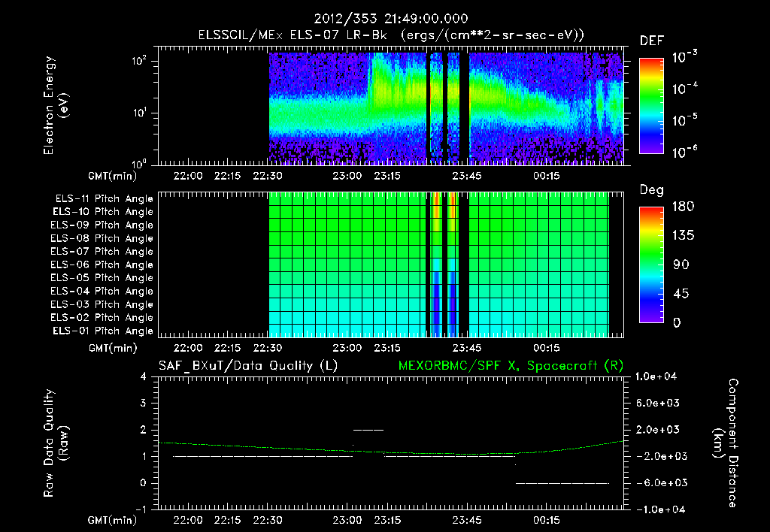Click the 1.0e+04 right axis tick label
Viewport: 770px width, 532px height.
click(x=656, y=376)
